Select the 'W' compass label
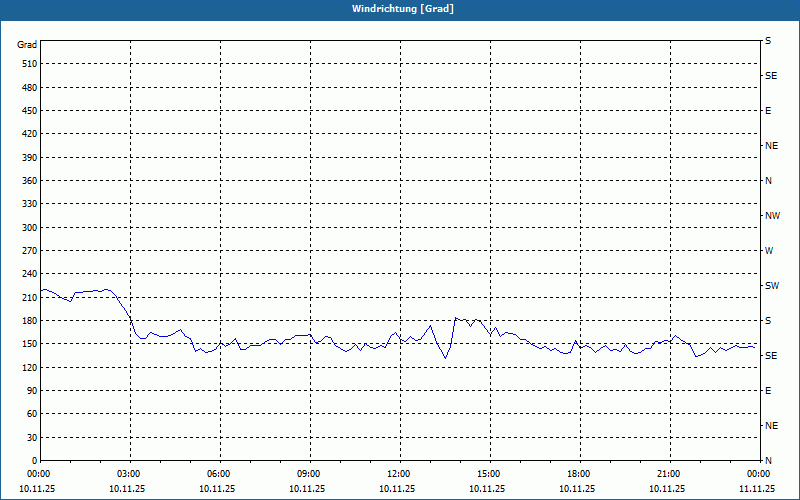 click(x=769, y=251)
